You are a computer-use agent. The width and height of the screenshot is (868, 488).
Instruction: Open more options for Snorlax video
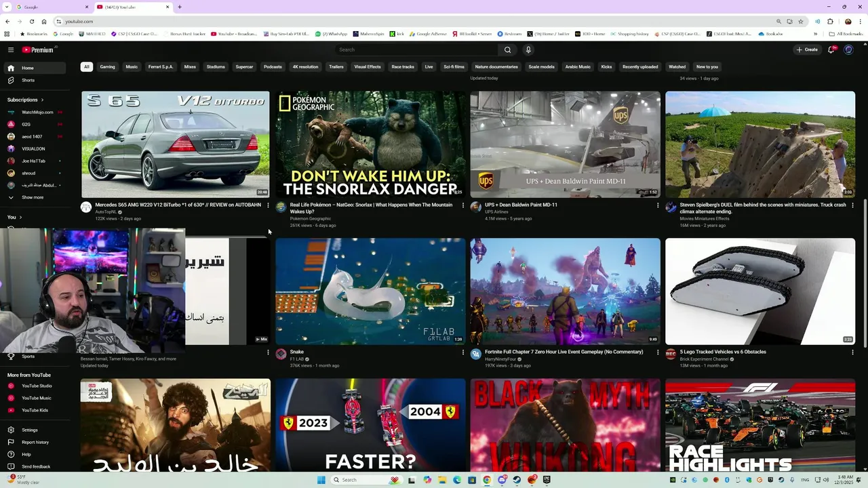[x=463, y=205]
